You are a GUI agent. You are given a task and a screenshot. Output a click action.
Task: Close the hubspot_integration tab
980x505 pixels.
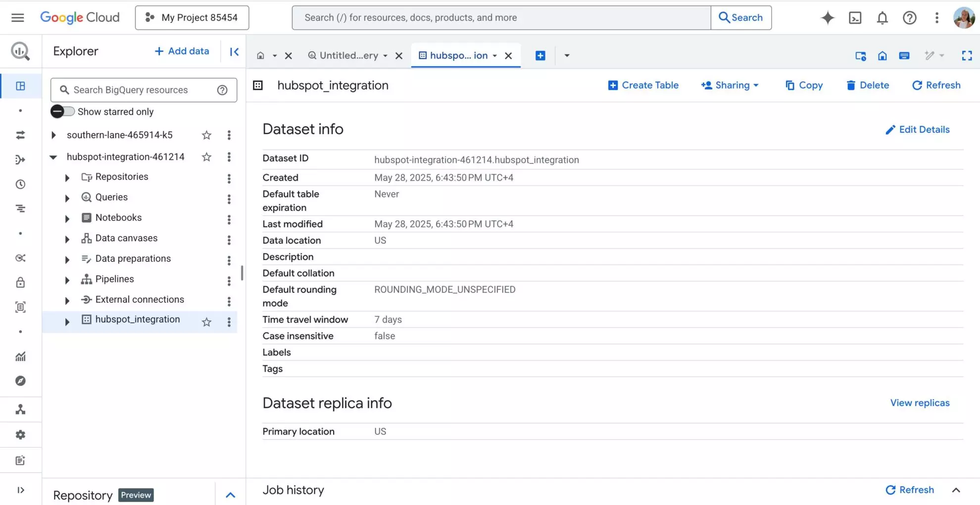pos(508,56)
